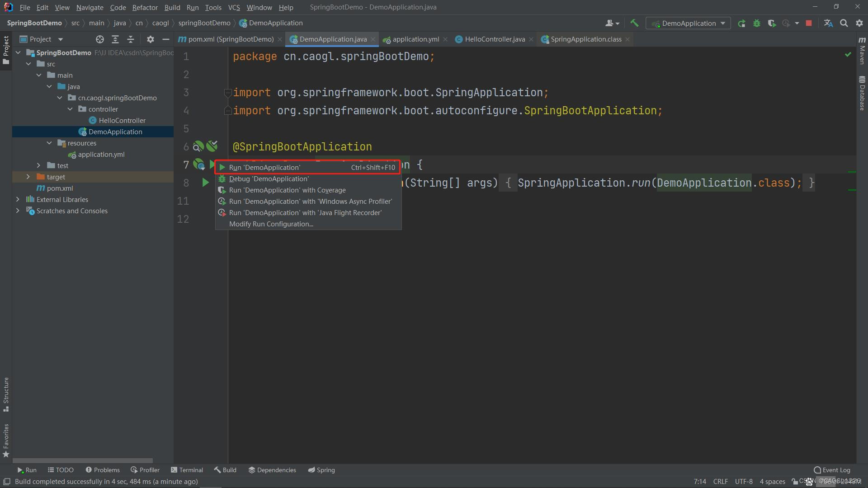
Task: Open Project panel options gear
Action: 151,39
